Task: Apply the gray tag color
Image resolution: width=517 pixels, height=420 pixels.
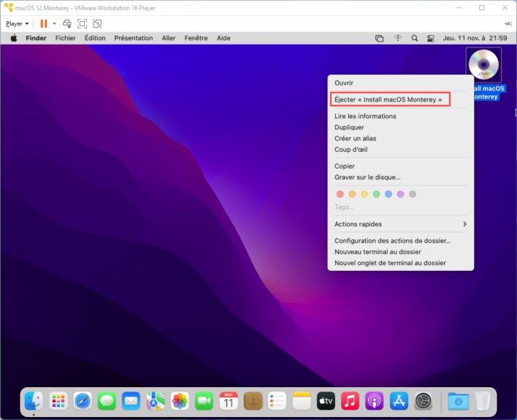Action: 413,194
